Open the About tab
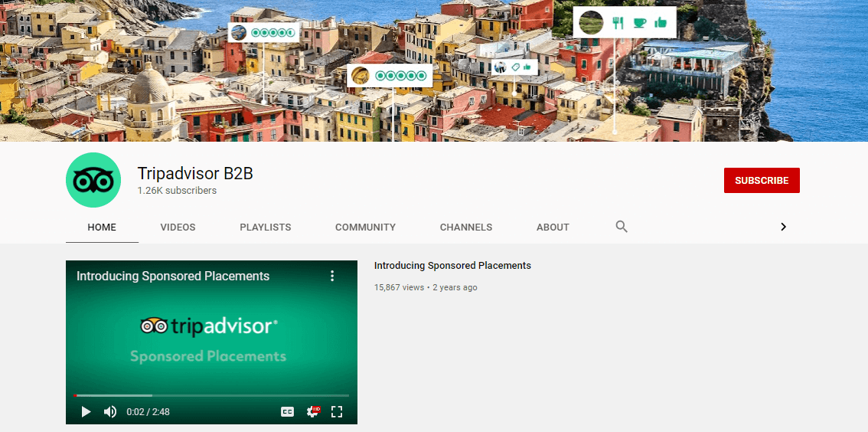The height and width of the screenshot is (432, 868). click(553, 227)
